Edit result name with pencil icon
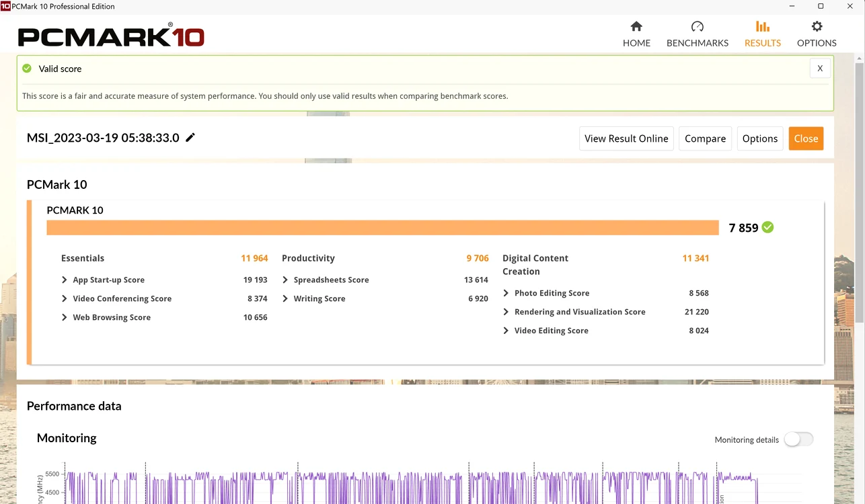This screenshot has width=865, height=504. [190, 137]
